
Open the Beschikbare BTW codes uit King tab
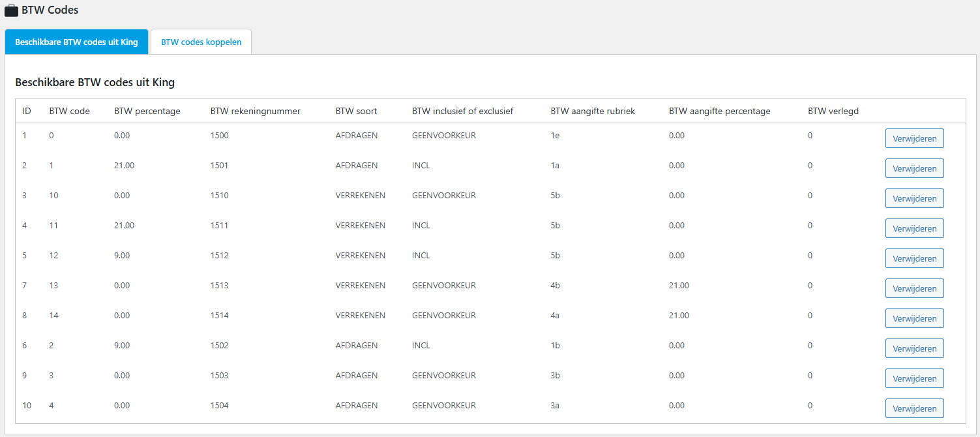click(76, 42)
